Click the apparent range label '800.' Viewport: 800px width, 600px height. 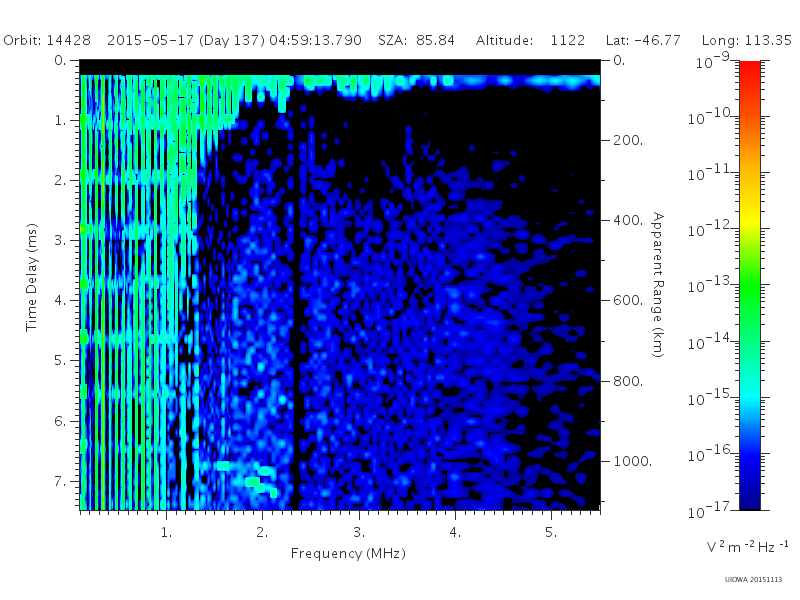[628, 381]
